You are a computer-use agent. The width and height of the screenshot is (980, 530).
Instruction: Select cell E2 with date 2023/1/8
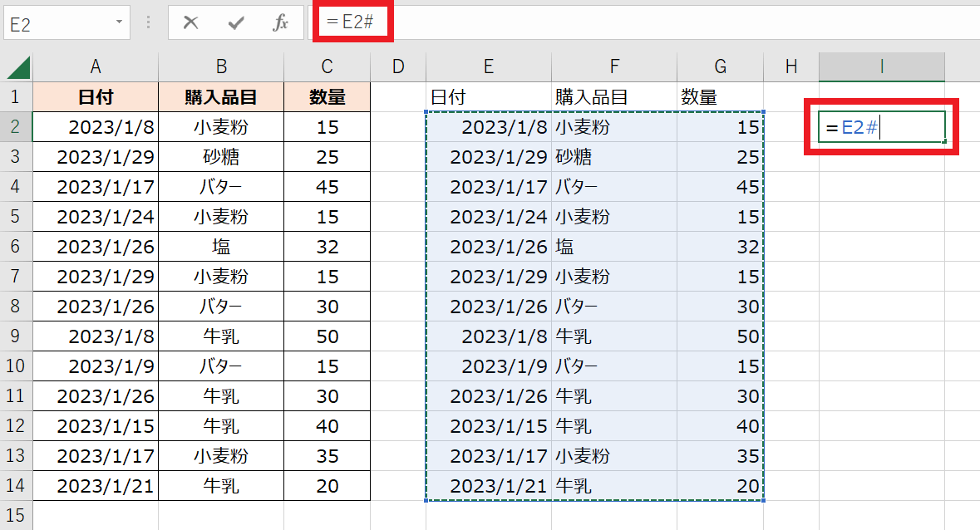(x=489, y=127)
